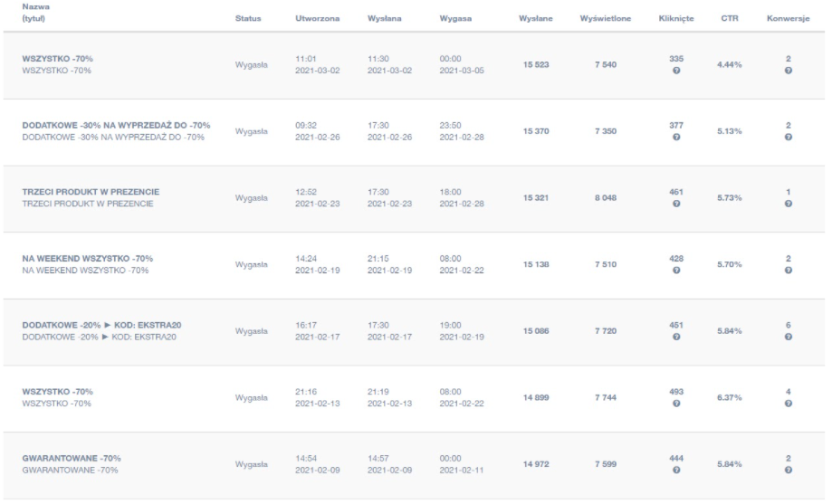
Task: Click help icon under 377 clicks
Action: tap(676, 137)
